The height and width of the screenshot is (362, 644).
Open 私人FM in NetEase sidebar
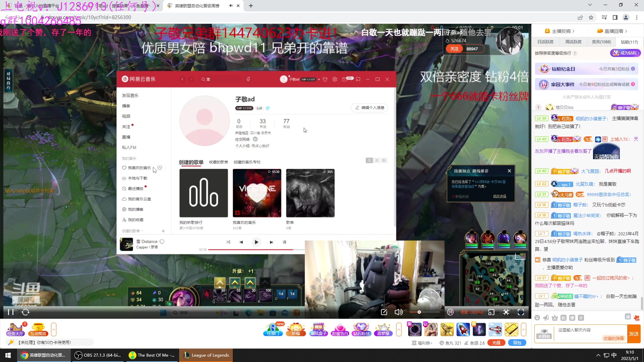pyautogui.click(x=129, y=147)
